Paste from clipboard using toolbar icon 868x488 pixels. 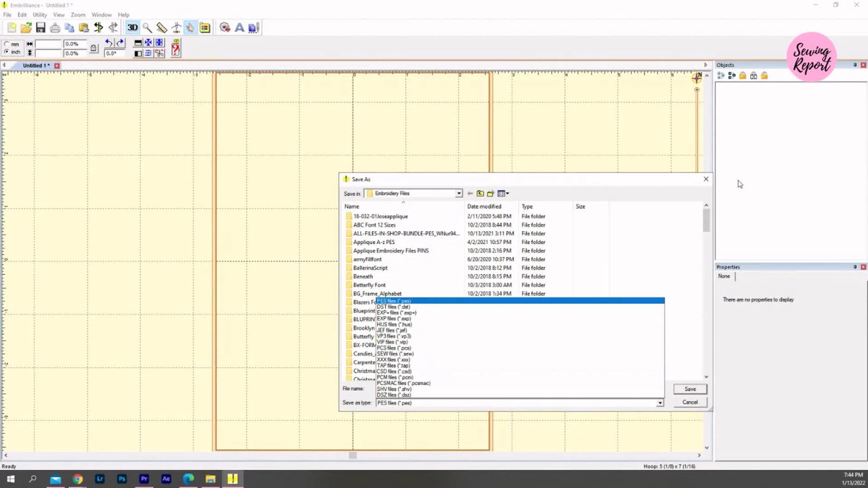(84, 28)
